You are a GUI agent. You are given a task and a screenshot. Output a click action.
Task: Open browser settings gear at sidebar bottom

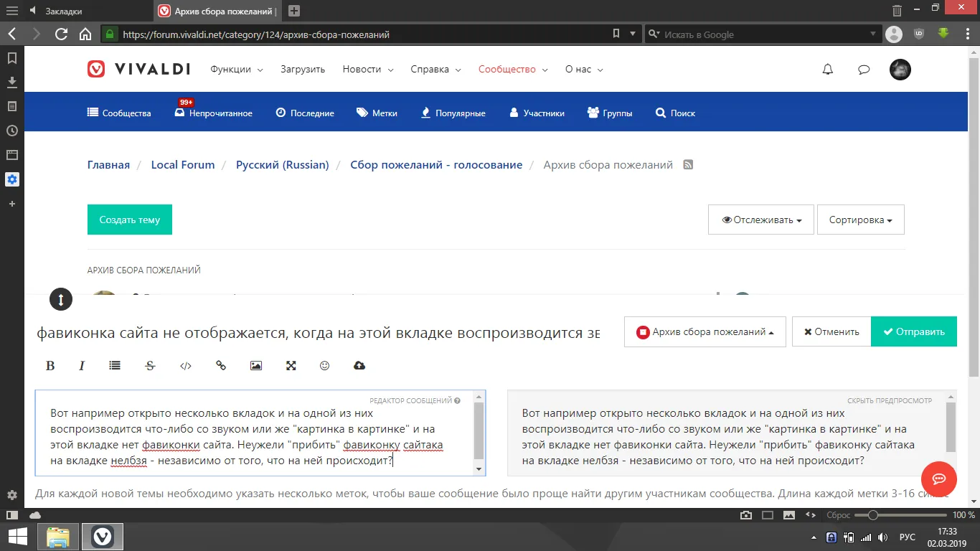pyautogui.click(x=11, y=495)
